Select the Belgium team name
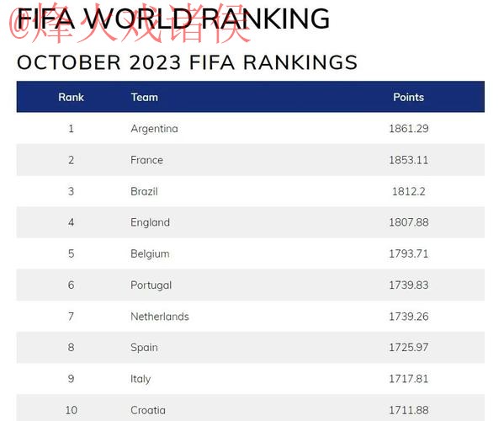Viewport: 504px width, 421px height. 150,253
